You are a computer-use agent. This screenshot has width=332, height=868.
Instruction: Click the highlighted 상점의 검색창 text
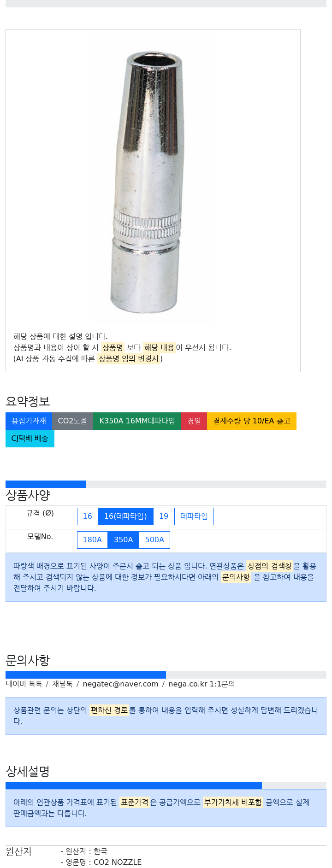(270, 566)
